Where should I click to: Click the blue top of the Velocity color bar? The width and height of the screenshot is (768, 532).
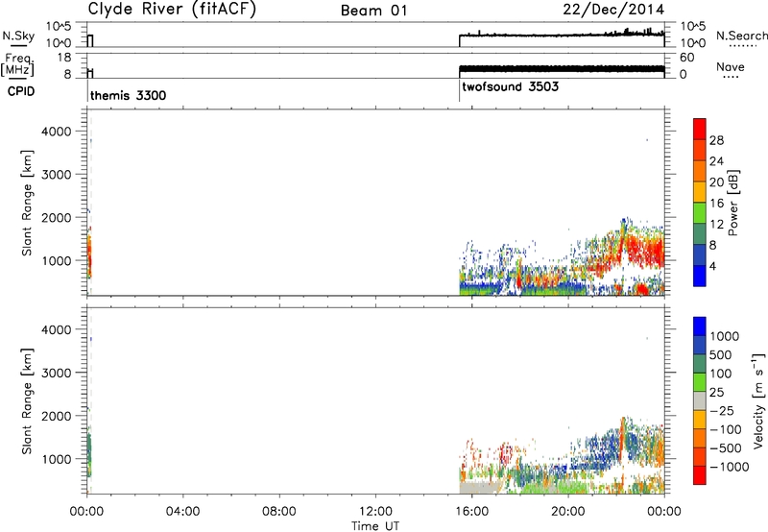[700, 326]
